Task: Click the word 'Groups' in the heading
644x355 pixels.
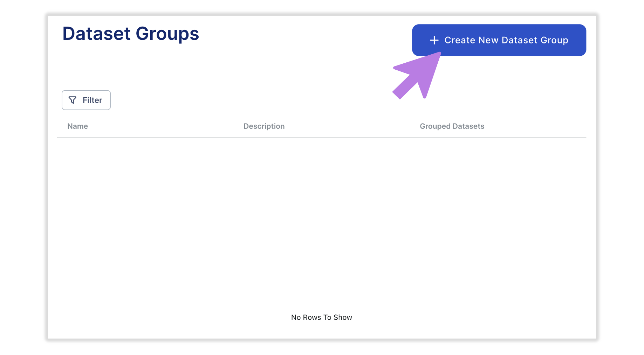Action: 167,34
